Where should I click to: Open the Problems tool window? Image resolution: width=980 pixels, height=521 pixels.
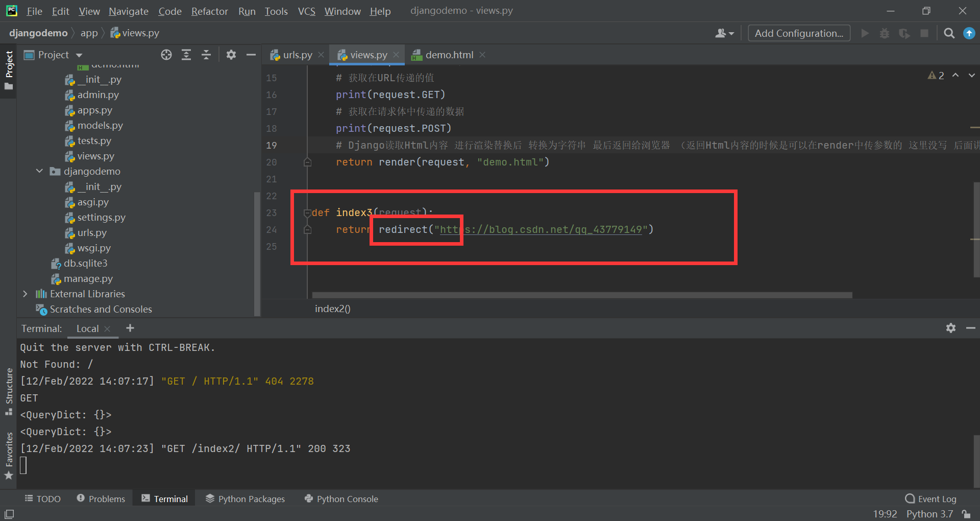(x=101, y=499)
